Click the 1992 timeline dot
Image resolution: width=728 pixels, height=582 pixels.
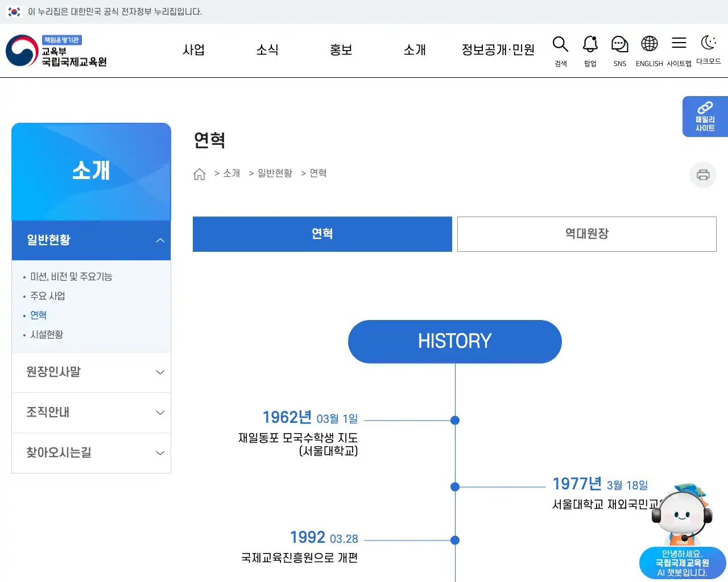(455, 541)
